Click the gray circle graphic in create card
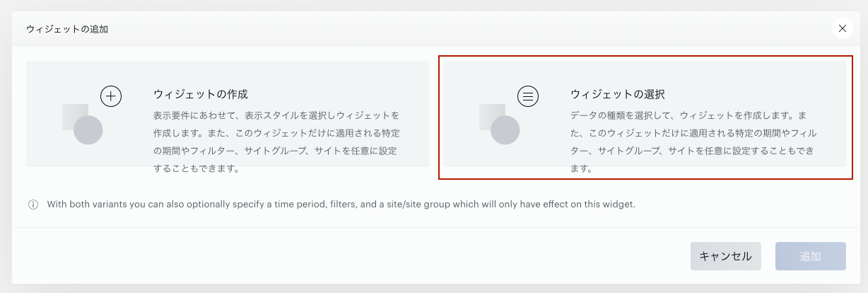Screen dimensions: 868x293 tap(88, 130)
